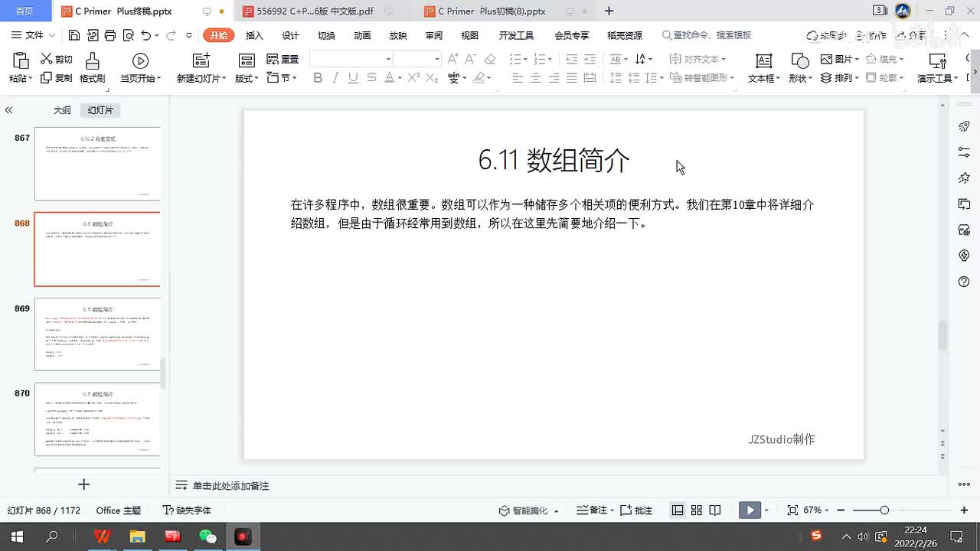Toggle justify text alignment

pyautogui.click(x=572, y=77)
